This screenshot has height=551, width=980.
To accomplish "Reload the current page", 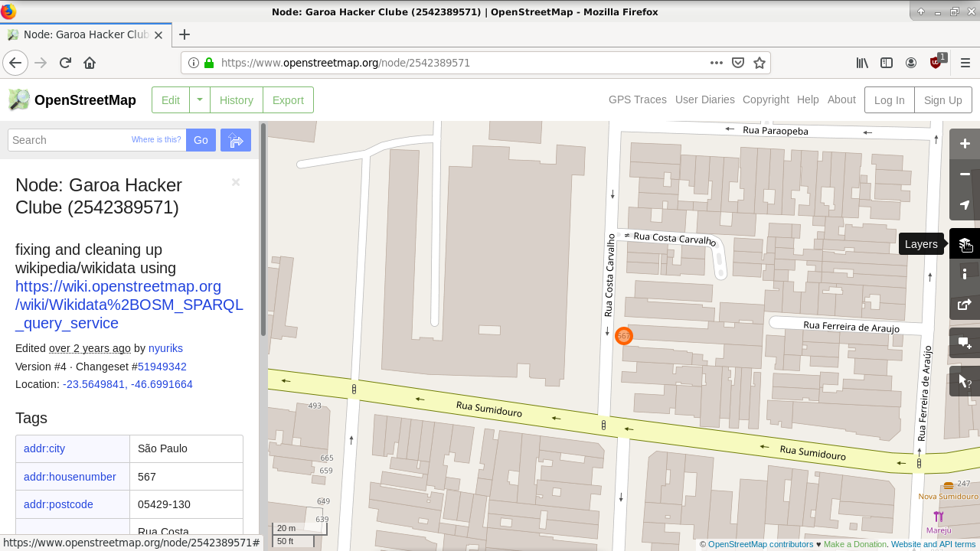I will 65,63.
